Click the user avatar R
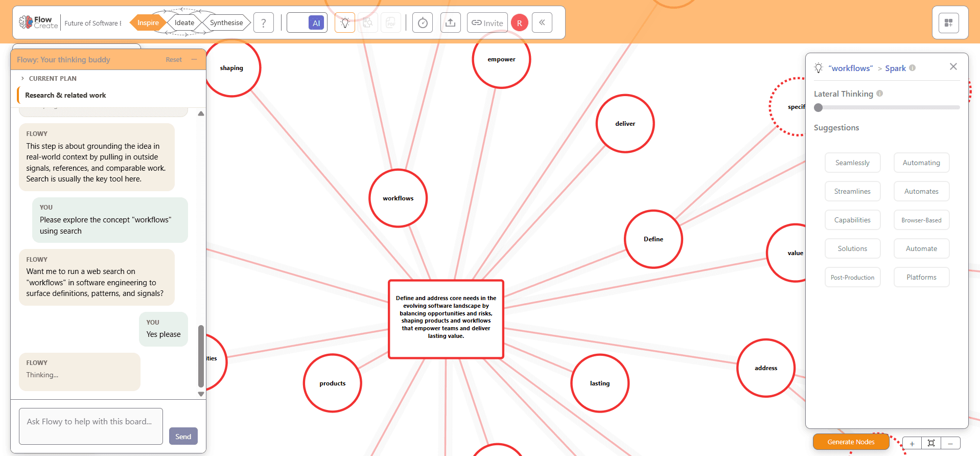 coord(520,23)
